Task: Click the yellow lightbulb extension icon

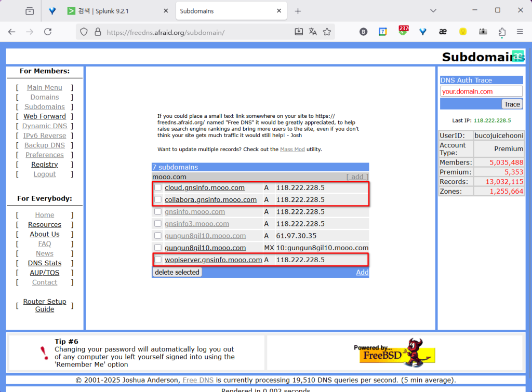Action: pos(462,32)
